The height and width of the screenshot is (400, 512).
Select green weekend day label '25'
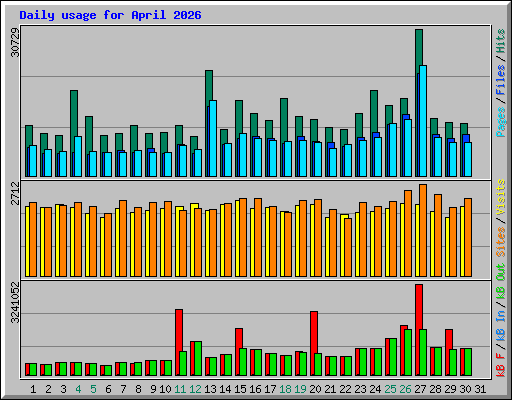[390, 389]
